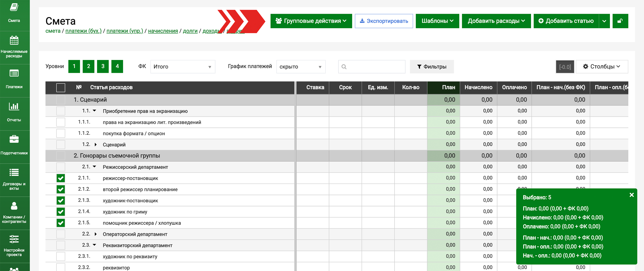Show level 1 of the estimate
The image size is (644, 271).
click(74, 66)
